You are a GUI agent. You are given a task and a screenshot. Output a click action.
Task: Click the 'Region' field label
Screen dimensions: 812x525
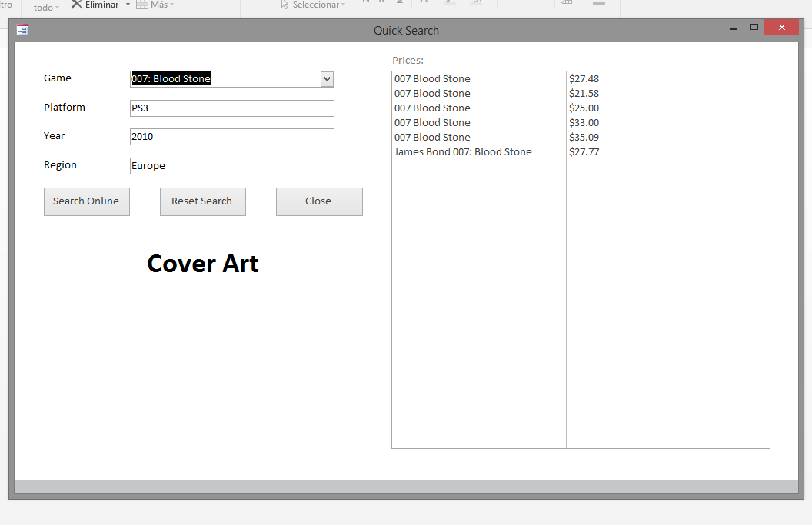60,165
